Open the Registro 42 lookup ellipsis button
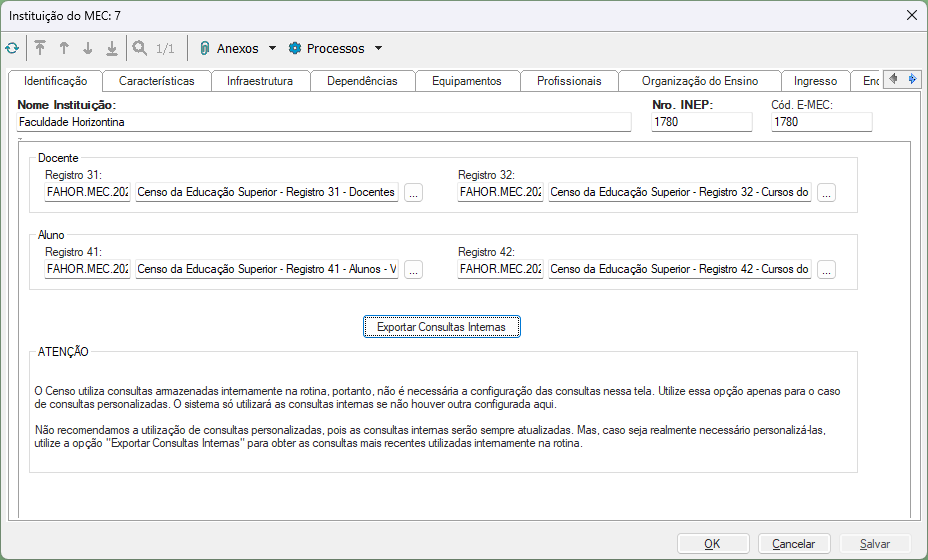 point(826,270)
